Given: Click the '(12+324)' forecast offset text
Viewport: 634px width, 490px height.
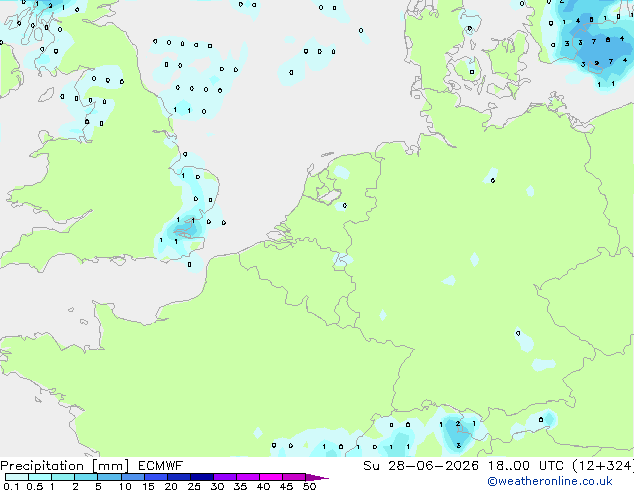Looking at the screenshot, I should [603, 466].
